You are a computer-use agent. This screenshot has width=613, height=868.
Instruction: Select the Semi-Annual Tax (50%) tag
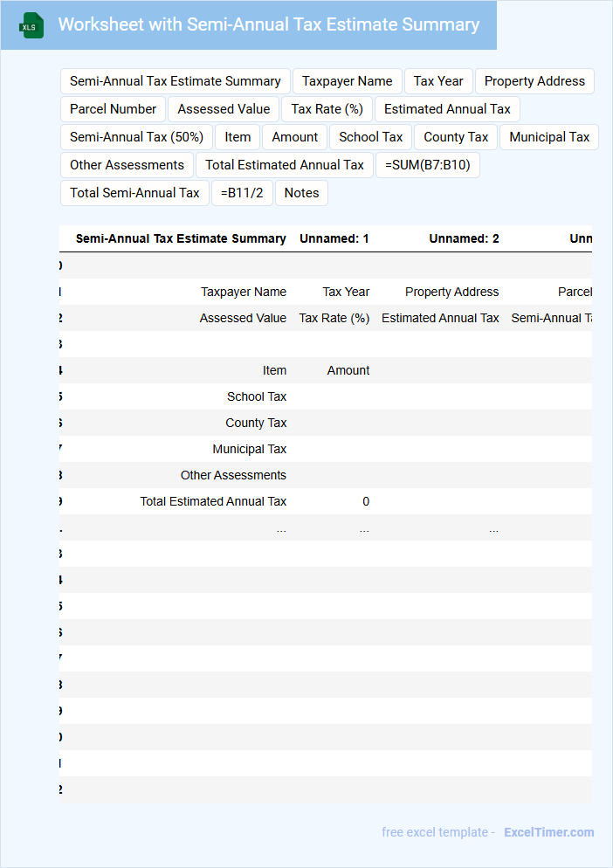coord(137,137)
